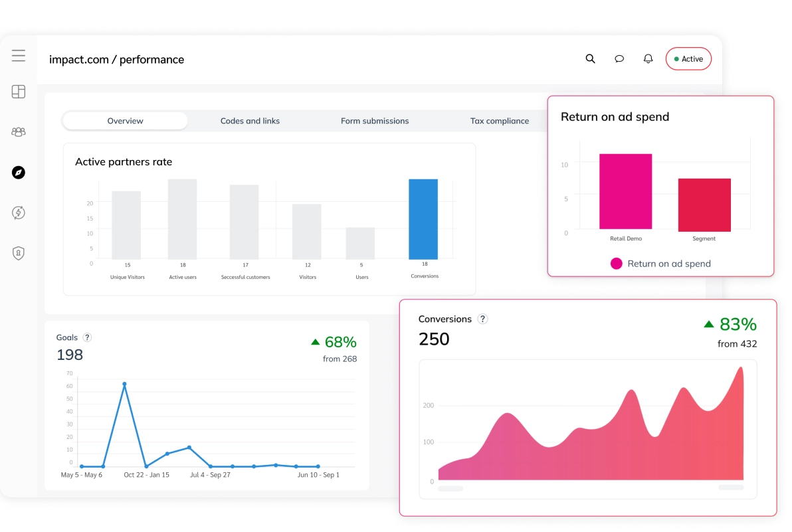Click the pink Return on ad spend legend dot

click(616, 264)
